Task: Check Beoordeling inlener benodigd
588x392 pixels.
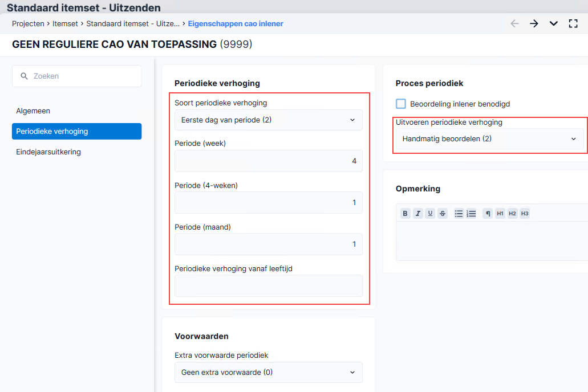Action: [401, 104]
